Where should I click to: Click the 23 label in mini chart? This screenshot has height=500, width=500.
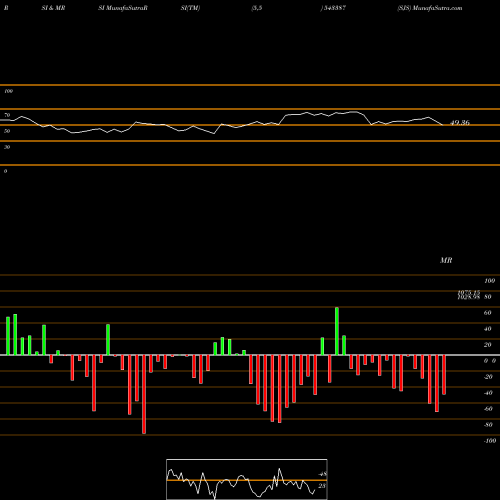coord(322,486)
